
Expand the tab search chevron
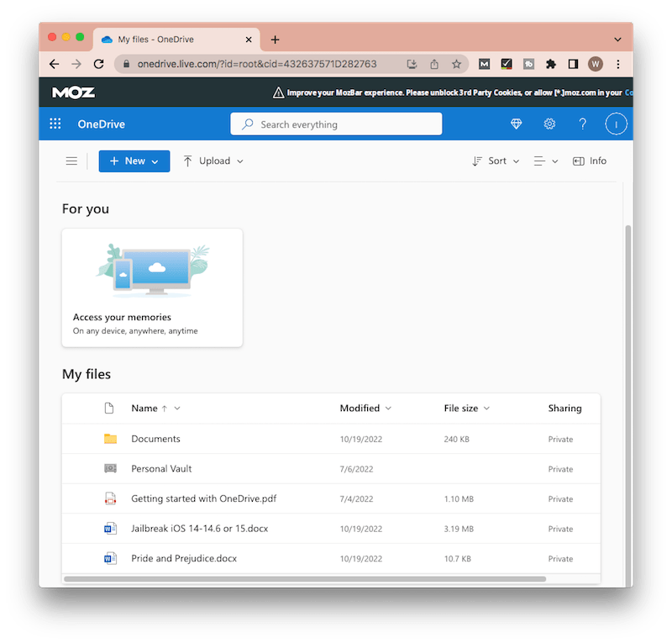coord(617,40)
